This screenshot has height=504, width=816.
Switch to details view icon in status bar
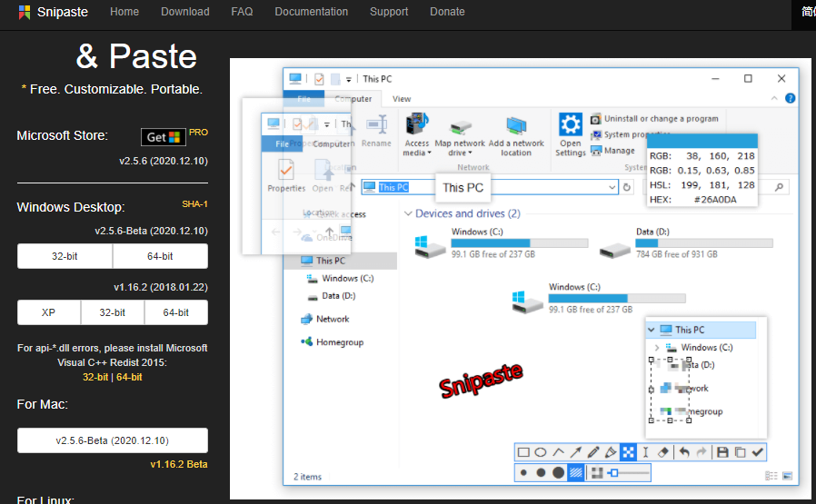(771, 476)
